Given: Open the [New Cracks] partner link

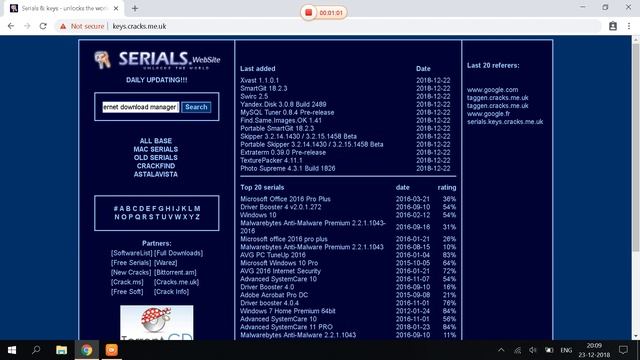Looking at the screenshot, I should [131, 272].
